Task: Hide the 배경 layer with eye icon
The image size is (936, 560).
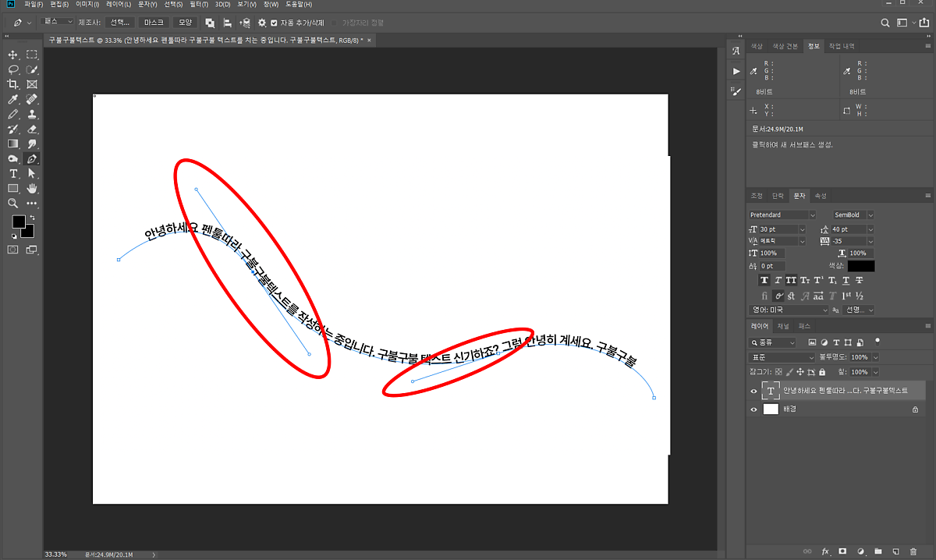Action: [753, 409]
